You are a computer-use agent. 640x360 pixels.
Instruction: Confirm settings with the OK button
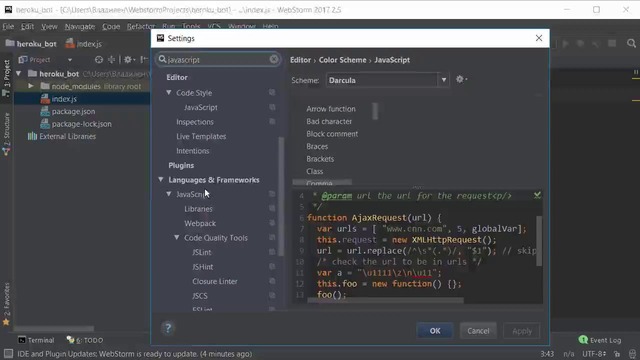pos(435,331)
